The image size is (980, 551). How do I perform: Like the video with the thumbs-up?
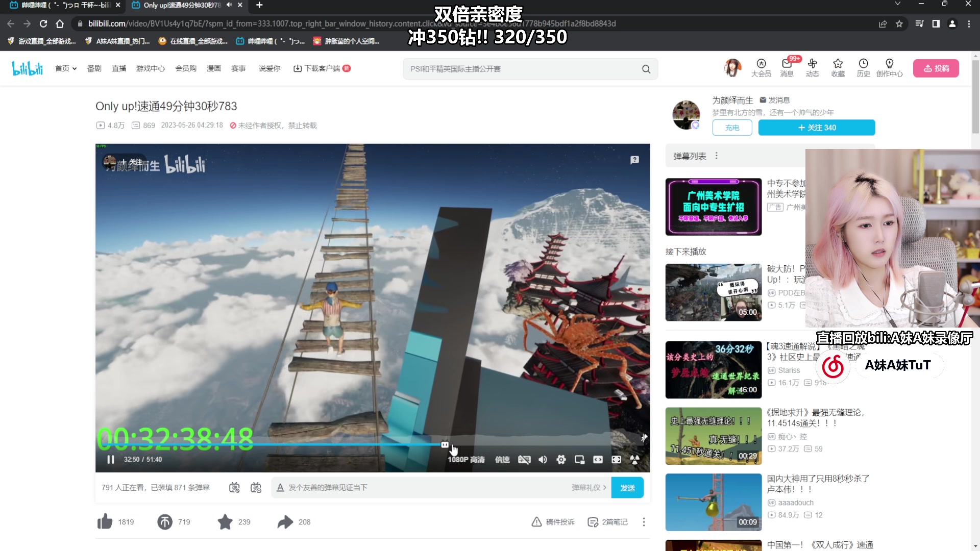tap(105, 521)
